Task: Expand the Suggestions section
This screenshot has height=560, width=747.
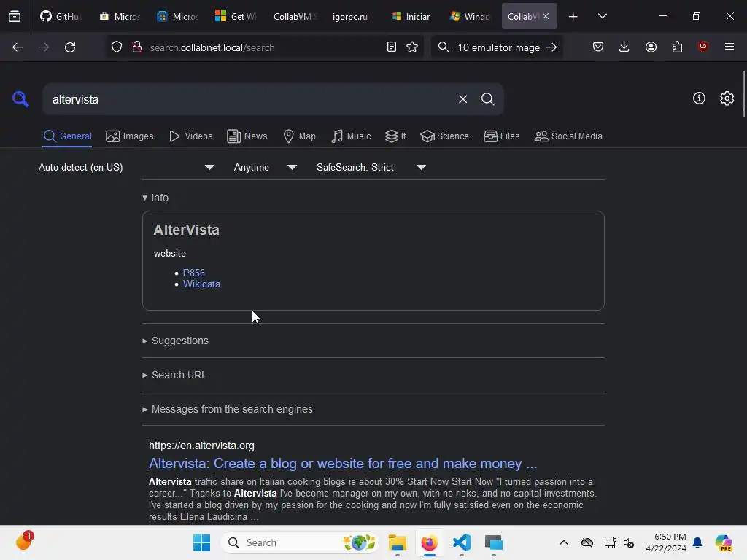Action: [175, 341]
